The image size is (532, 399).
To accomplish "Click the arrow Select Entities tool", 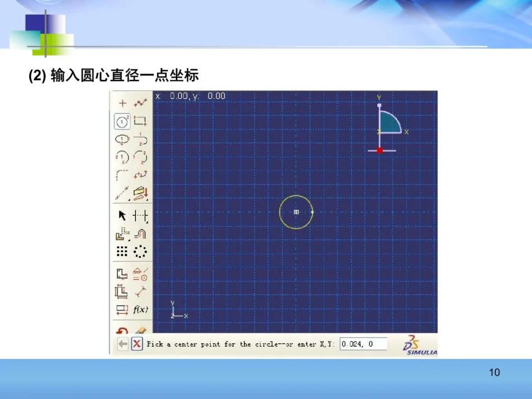I will 123,216.
